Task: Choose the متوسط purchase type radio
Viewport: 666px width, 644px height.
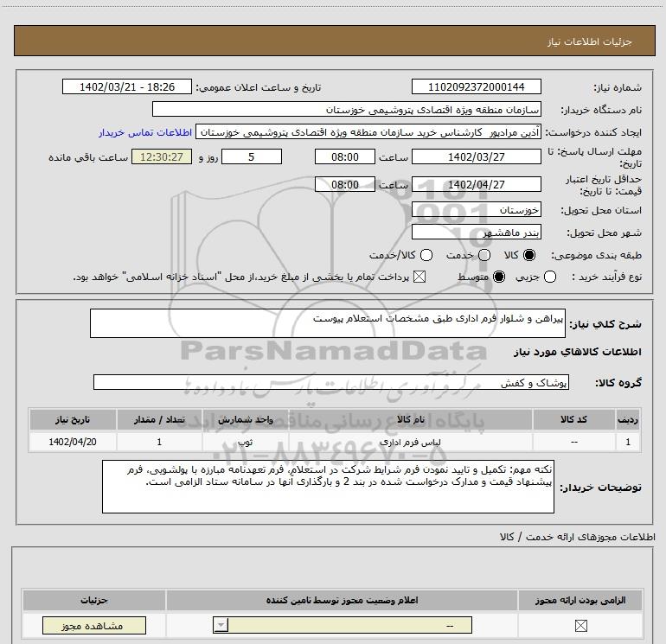Action: (499, 277)
